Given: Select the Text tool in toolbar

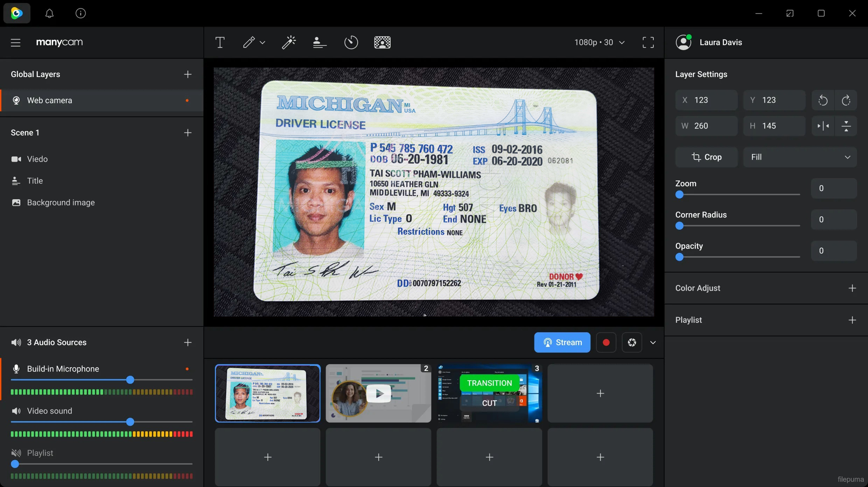Looking at the screenshot, I should [x=220, y=42].
